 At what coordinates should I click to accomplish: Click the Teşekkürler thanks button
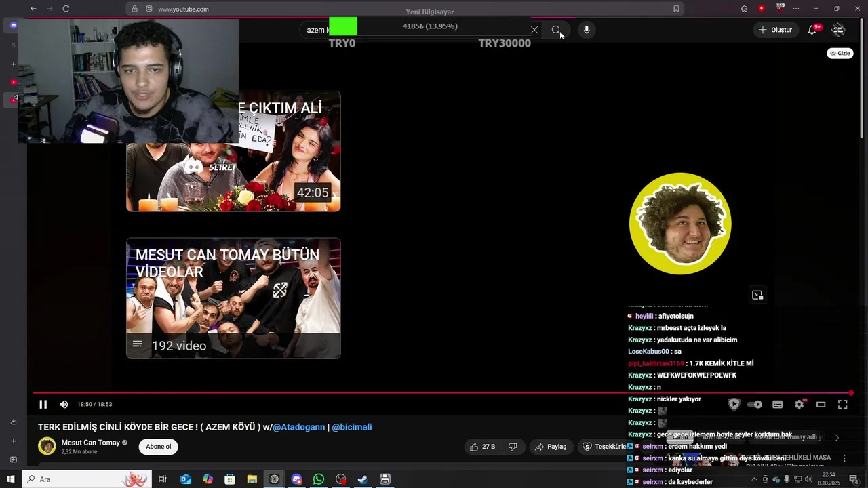click(x=604, y=447)
